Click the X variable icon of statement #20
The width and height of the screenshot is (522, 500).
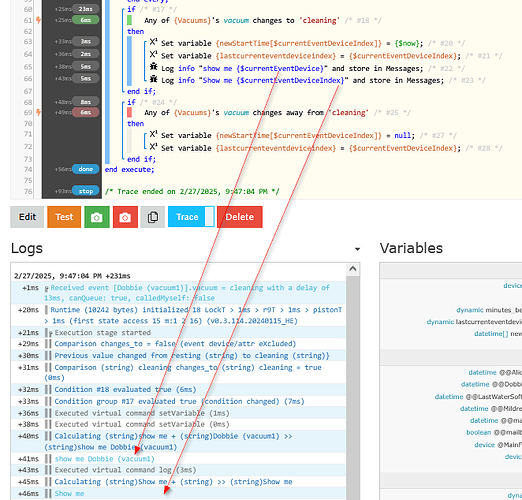pyautogui.click(x=153, y=42)
